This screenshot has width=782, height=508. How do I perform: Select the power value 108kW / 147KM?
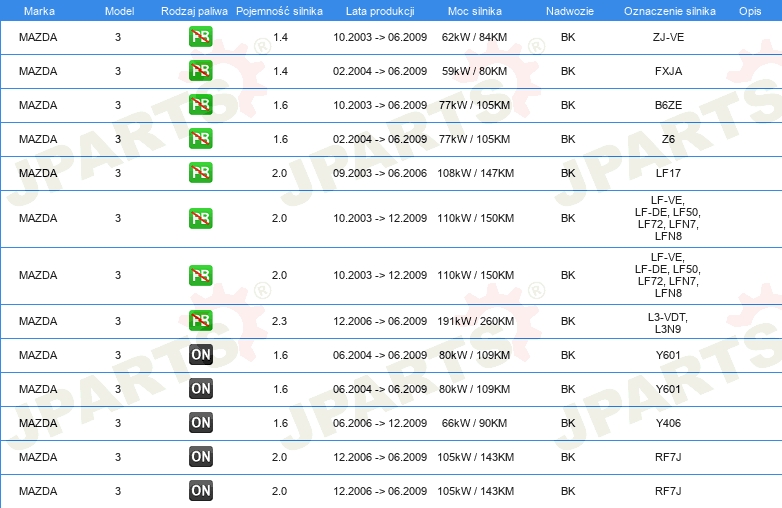click(475, 173)
